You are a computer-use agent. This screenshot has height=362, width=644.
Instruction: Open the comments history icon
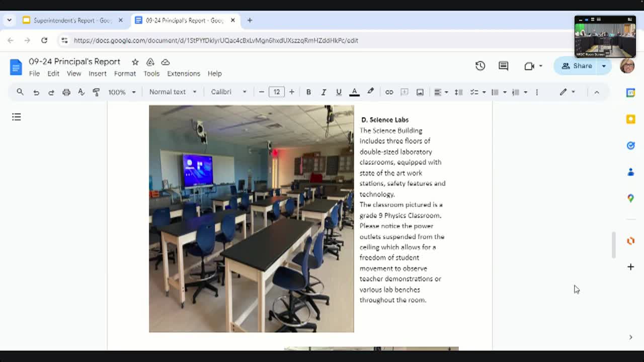pos(503,66)
